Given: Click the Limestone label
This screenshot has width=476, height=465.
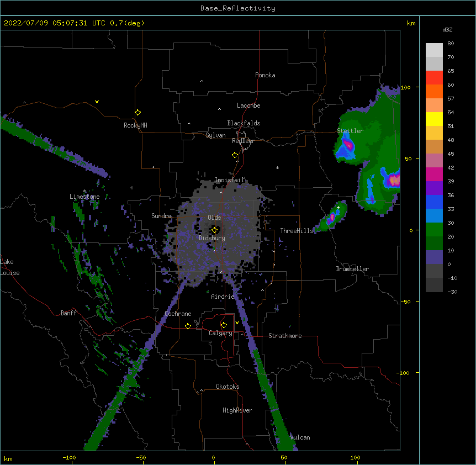Looking at the screenshot, I should click(x=84, y=197).
